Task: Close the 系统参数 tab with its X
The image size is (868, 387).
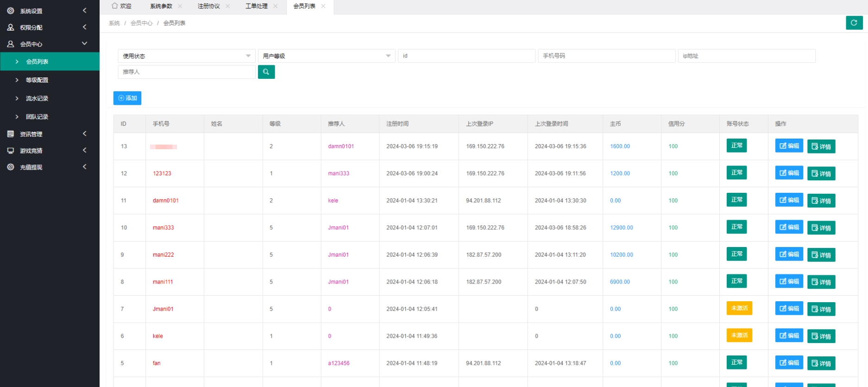Action: [180, 6]
